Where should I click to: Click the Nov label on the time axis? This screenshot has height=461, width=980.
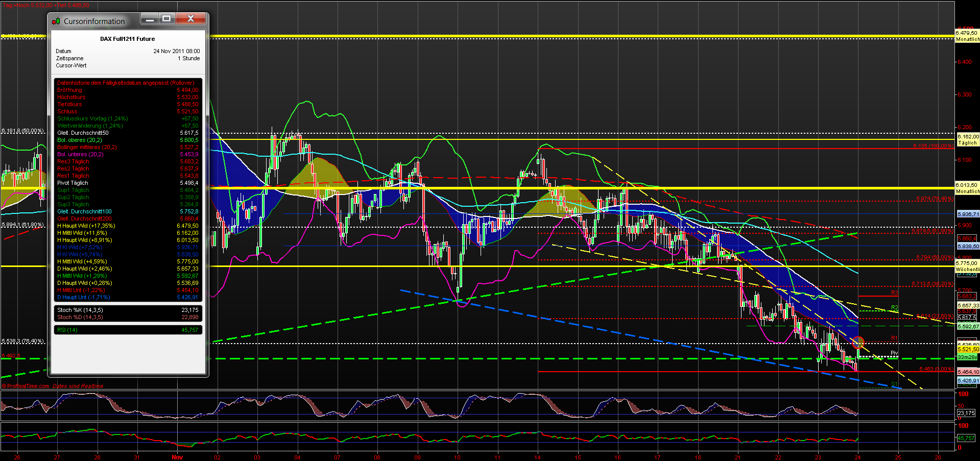177,457
